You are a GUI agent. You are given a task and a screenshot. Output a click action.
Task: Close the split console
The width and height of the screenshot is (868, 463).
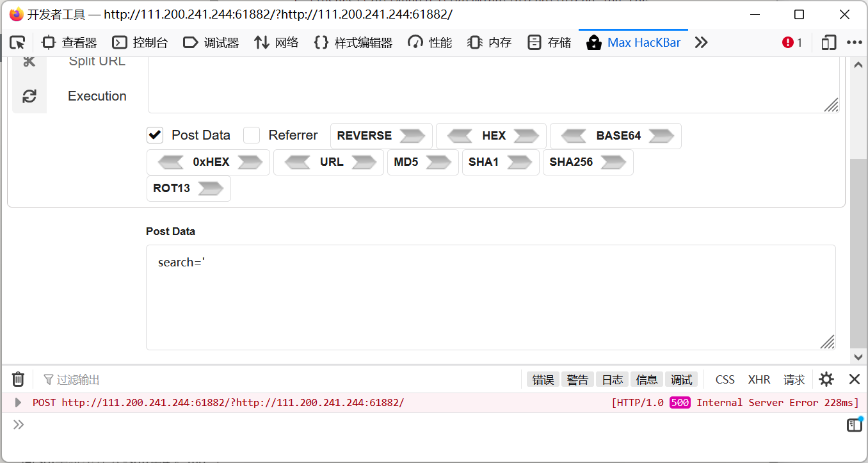pos(855,379)
